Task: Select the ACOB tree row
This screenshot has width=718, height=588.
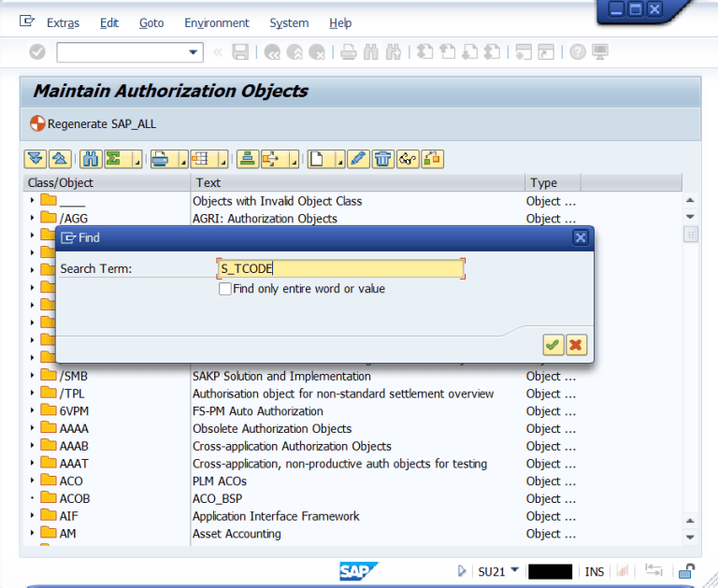Action: pos(352,497)
